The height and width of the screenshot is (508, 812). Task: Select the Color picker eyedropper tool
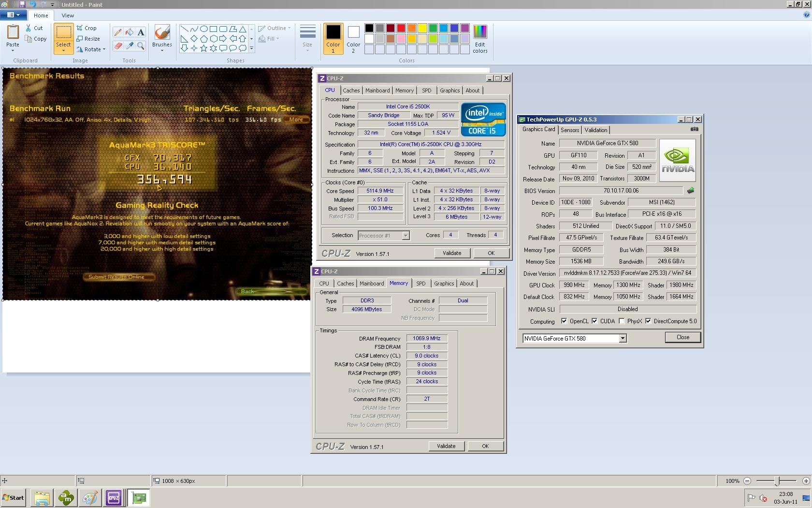130,45
